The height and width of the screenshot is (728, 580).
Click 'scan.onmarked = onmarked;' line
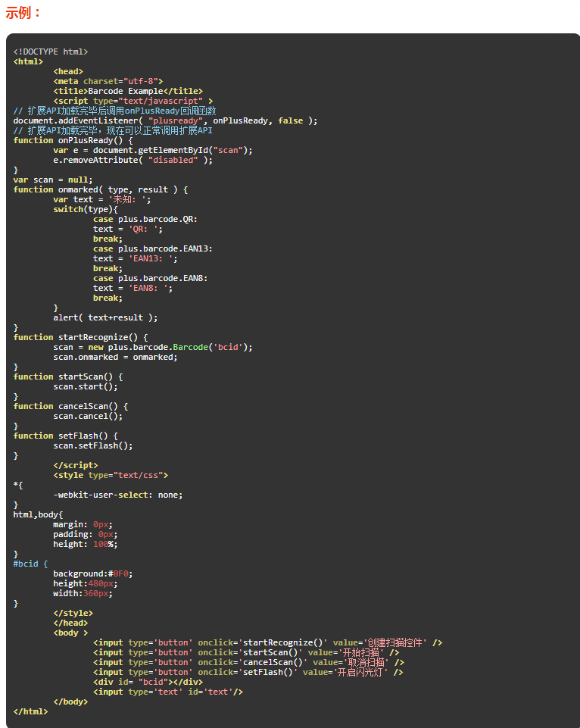coord(116,357)
